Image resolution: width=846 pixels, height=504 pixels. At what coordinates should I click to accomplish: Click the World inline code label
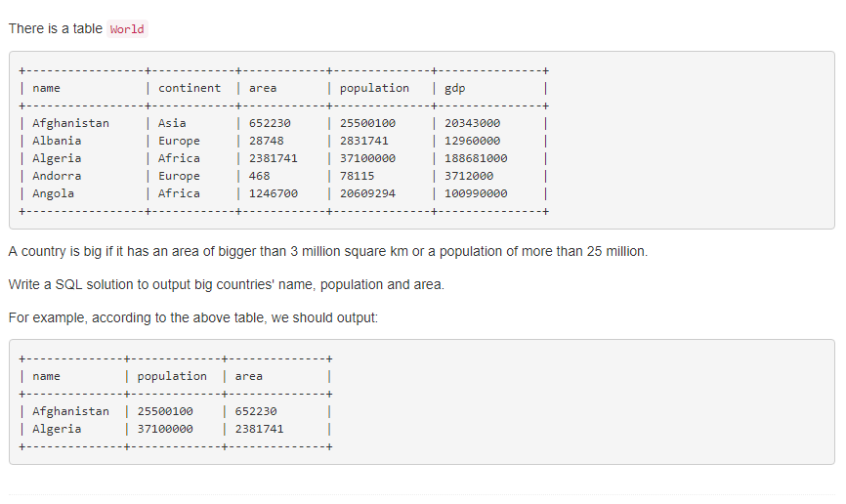pos(127,29)
